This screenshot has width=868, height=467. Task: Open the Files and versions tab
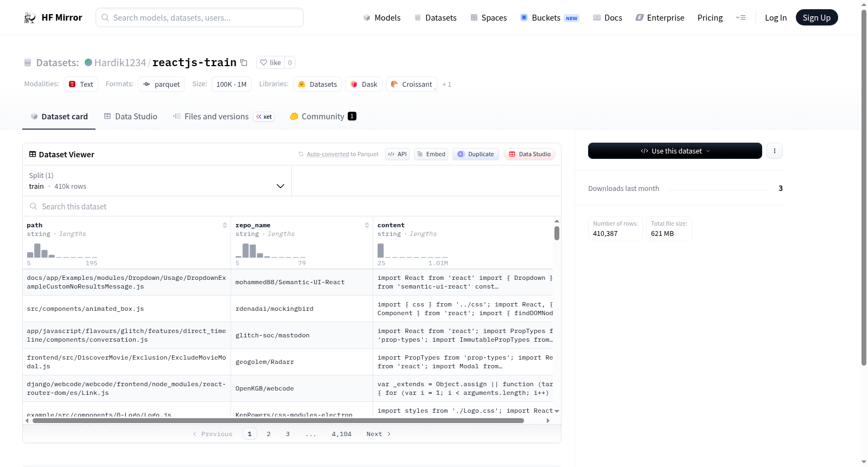click(x=223, y=117)
